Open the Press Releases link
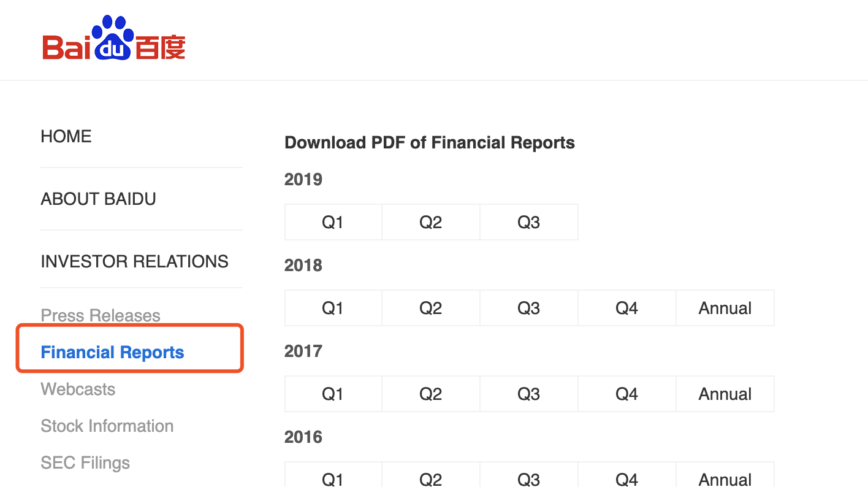Viewport: 868px width, 487px height. click(x=101, y=315)
